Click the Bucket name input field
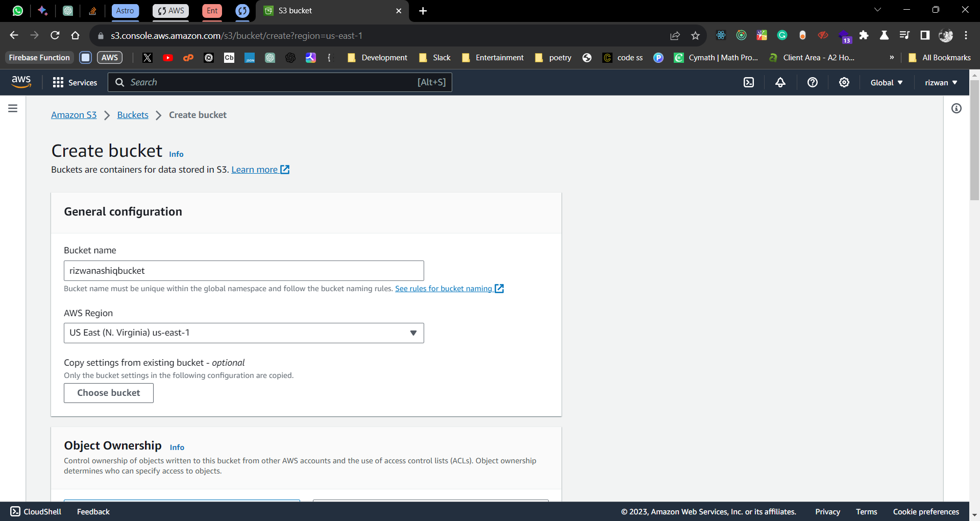 pyautogui.click(x=244, y=271)
